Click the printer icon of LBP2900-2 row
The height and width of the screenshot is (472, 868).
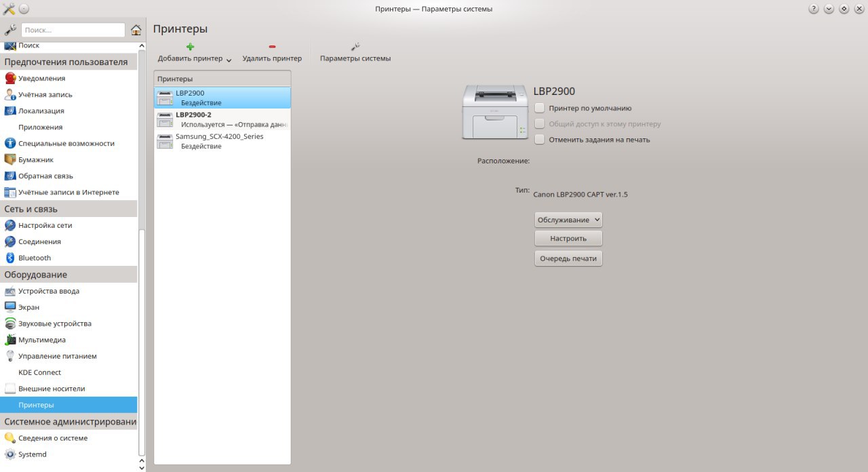pos(165,119)
